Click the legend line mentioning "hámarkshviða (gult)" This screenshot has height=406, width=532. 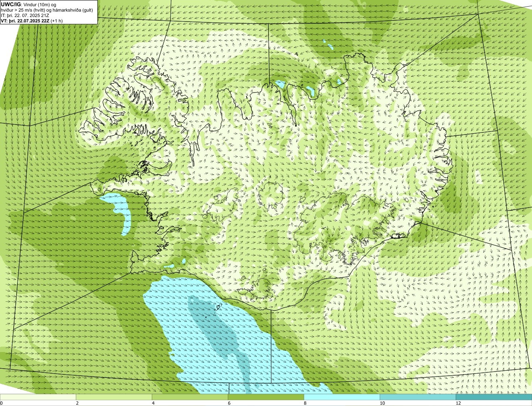[47, 10]
